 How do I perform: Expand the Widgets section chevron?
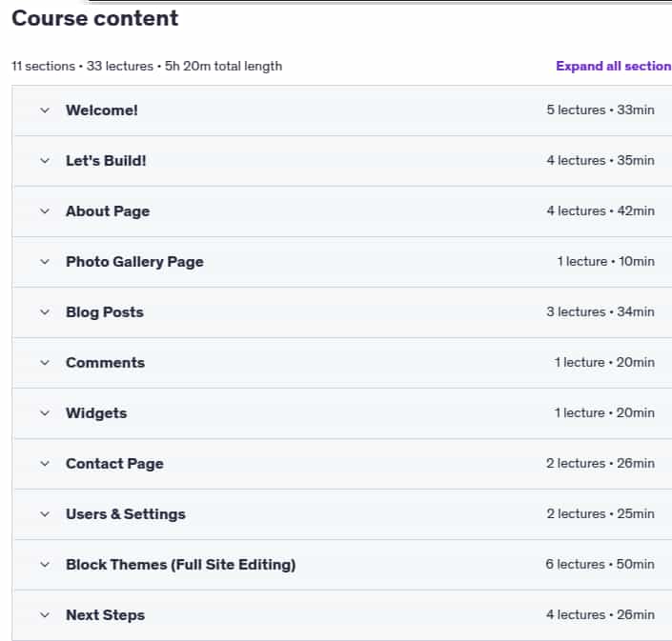pyautogui.click(x=45, y=413)
